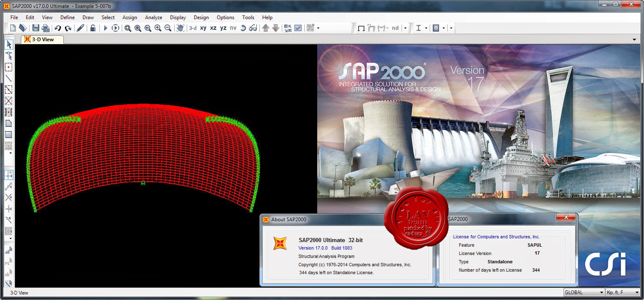Screen dimensions: 644x300
Task: Click the Show Undeformed Shape frame icon
Action: tap(361, 28)
